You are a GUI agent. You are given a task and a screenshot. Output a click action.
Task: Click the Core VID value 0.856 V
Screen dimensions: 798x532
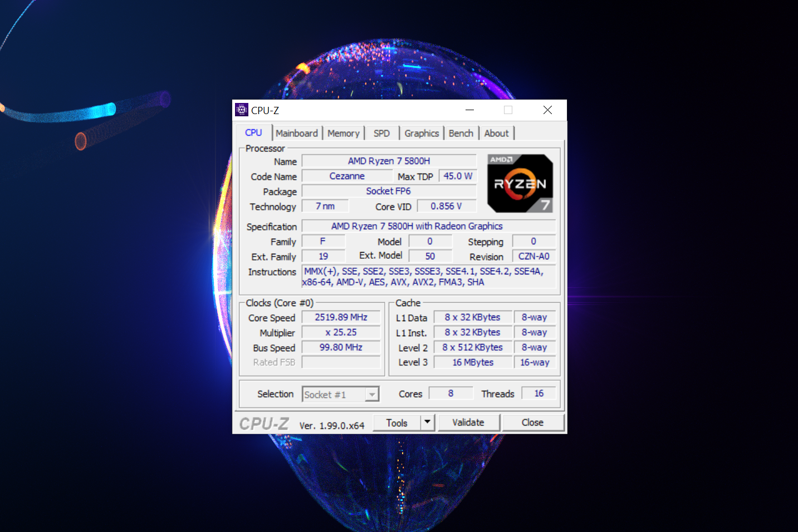tap(447, 206)
